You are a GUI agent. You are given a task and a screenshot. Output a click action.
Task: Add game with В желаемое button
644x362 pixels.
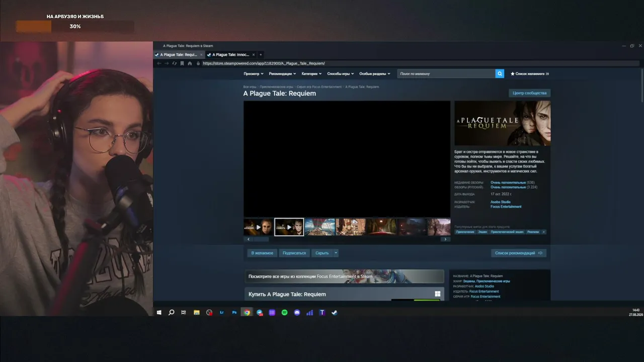[262, 253]
